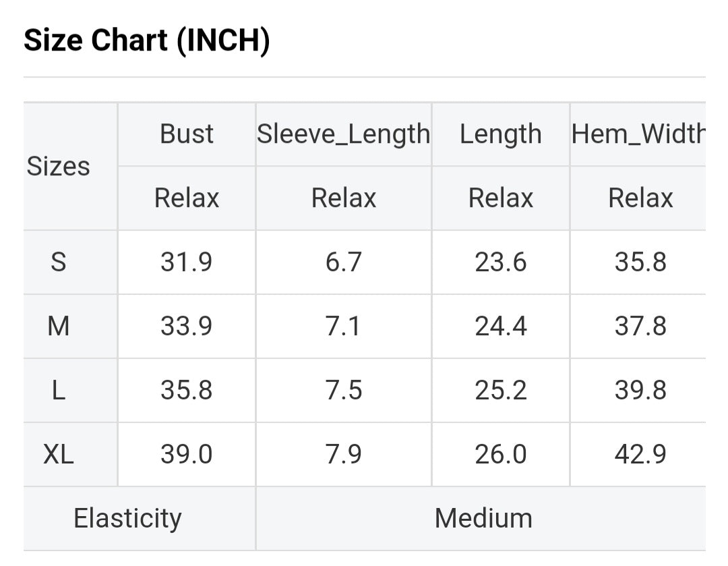Select the 7.1 sleeve length value

(x=344, y=327)
